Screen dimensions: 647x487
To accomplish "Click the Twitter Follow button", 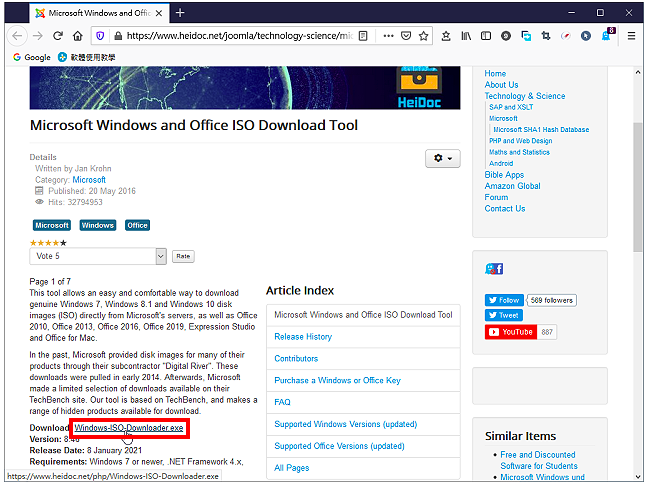I will [504, 300].
